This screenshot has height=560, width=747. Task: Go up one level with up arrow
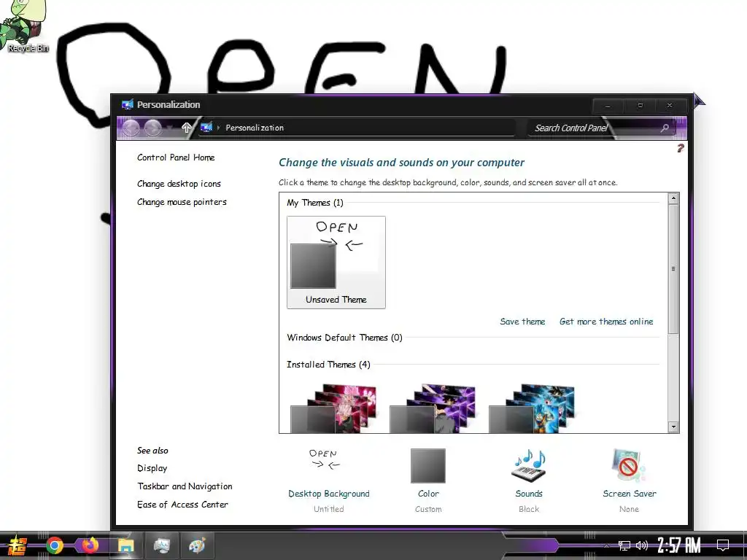(x=186, y=127)
